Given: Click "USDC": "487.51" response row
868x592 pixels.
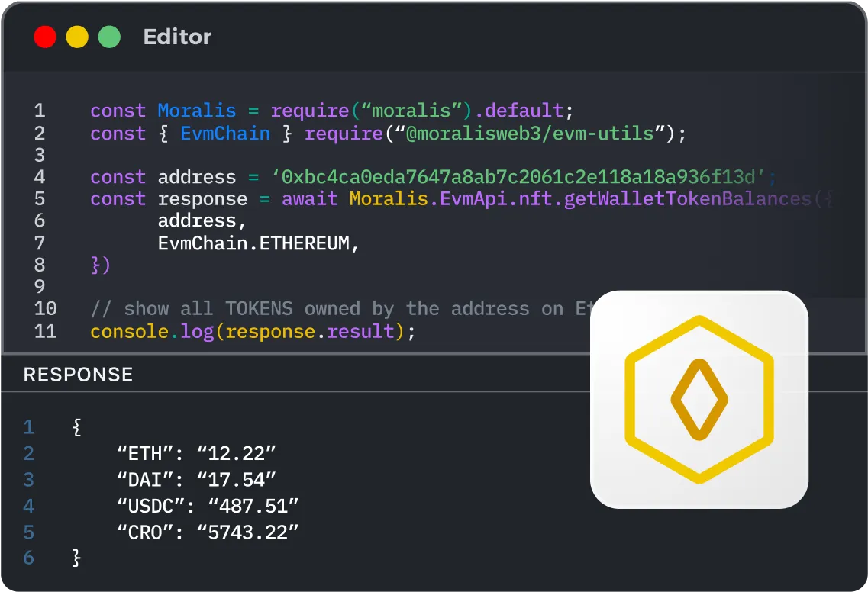Looking at the screenshot, I should (x=208, y=507).
